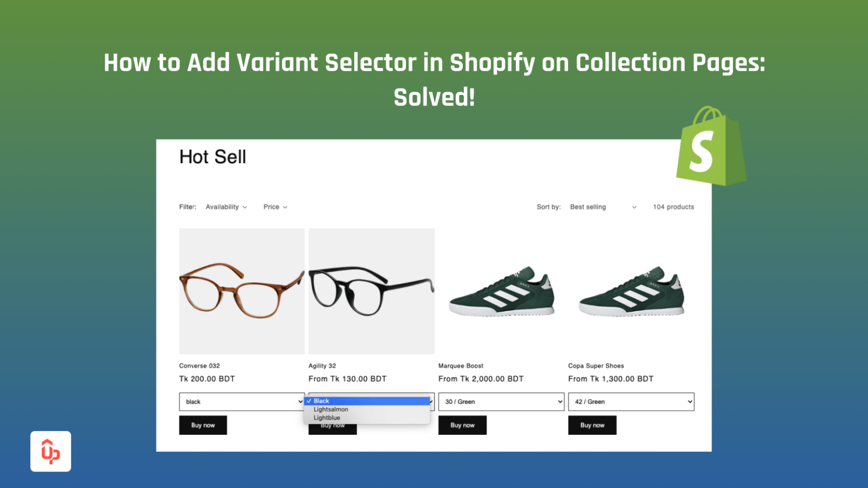Open the Agility 32 black glasses image
The width and height of the screenshot is (868, 488).
371,291
